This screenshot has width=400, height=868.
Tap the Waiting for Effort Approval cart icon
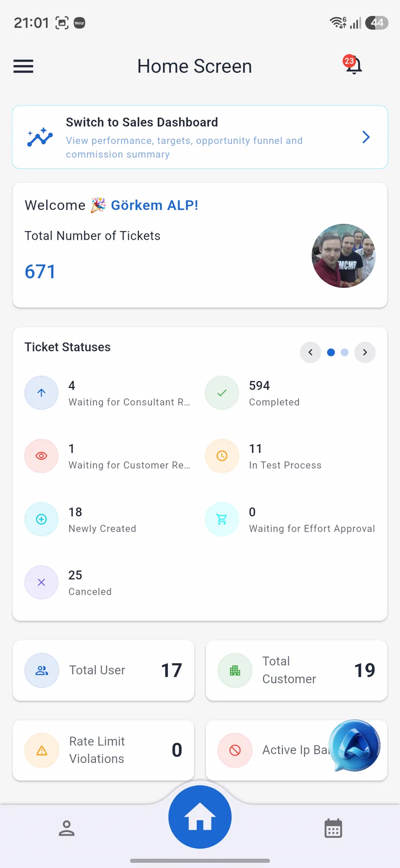(222, 519)
